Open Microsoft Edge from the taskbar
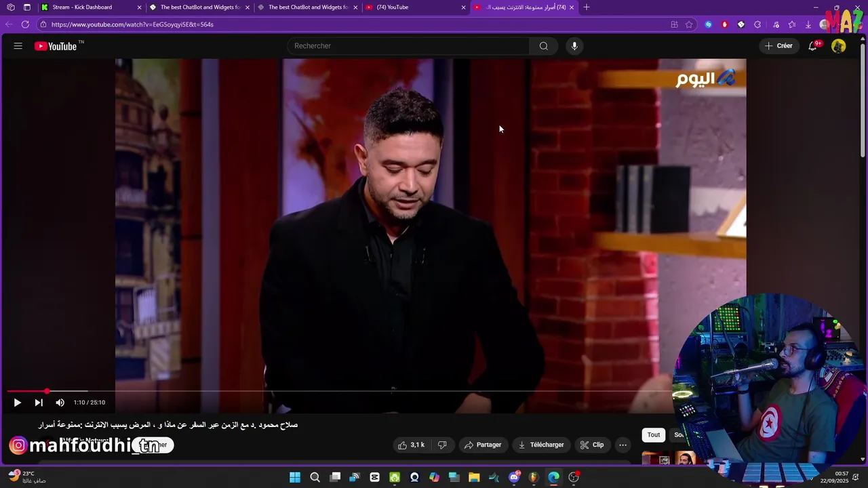The width and height of the screenshot is (868, 488). click(x=553, y=477)
